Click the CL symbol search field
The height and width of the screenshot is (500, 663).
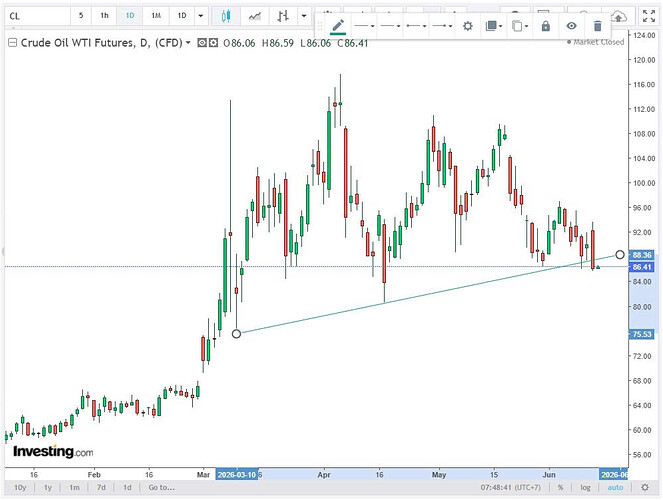click(x=38, y=16)
